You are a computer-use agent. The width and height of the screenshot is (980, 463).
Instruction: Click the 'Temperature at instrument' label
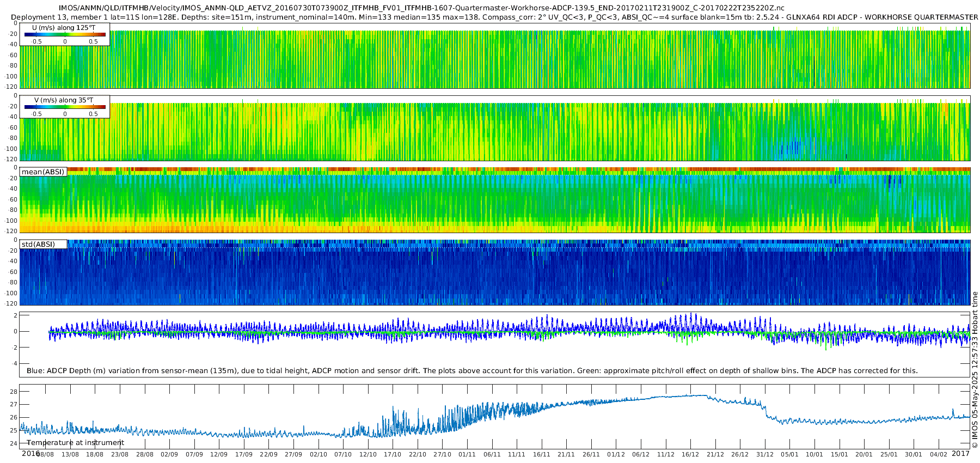75,442
